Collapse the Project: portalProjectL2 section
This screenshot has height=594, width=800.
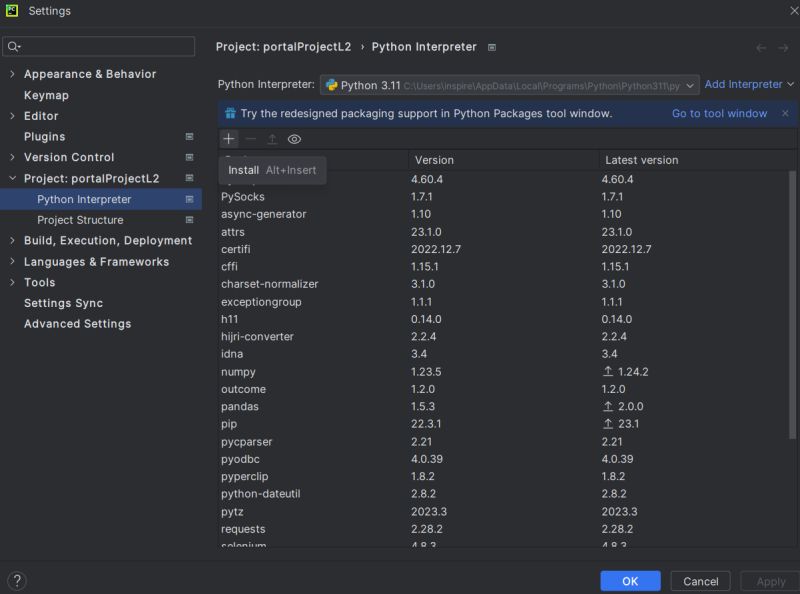pos(10,178)
